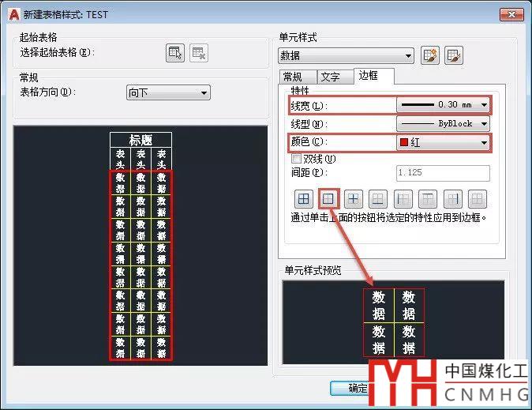Open the 颜色 红 color dropdown
Viewport: 532px width, 410px height.
pos(443,142)
